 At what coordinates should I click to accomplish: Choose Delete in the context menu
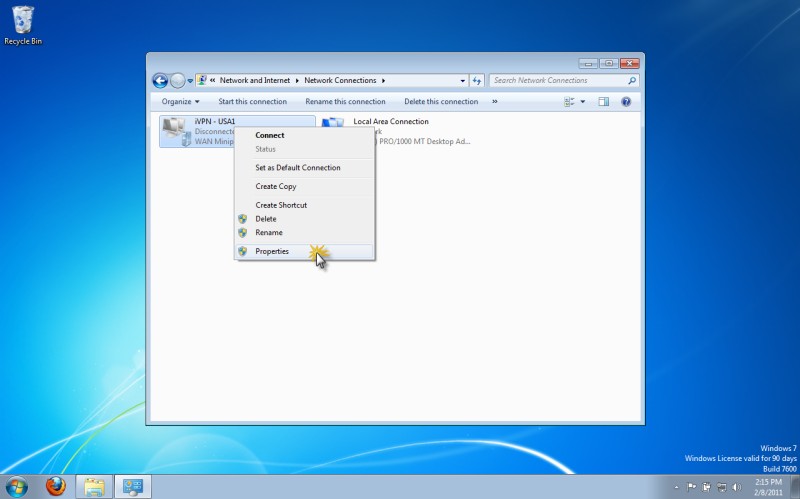305,219
